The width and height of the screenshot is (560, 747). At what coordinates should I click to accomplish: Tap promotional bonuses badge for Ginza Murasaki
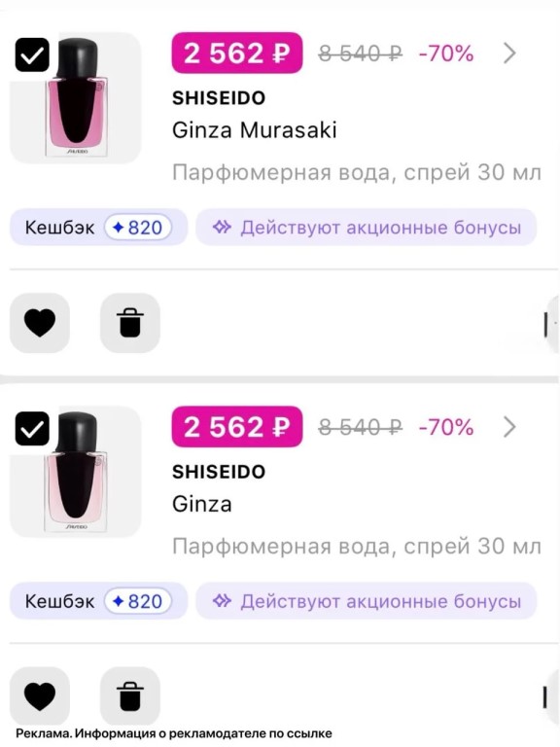click(x=367, y=228)
